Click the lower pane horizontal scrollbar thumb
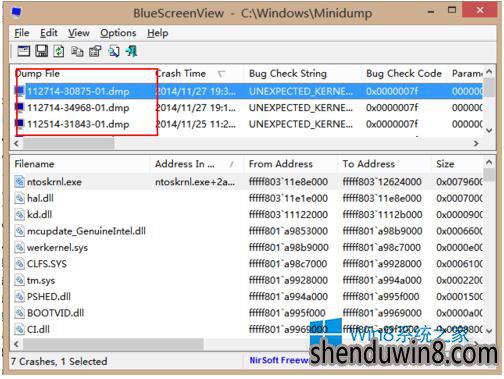This screenshot has width=504, height=379. point(113,344)
